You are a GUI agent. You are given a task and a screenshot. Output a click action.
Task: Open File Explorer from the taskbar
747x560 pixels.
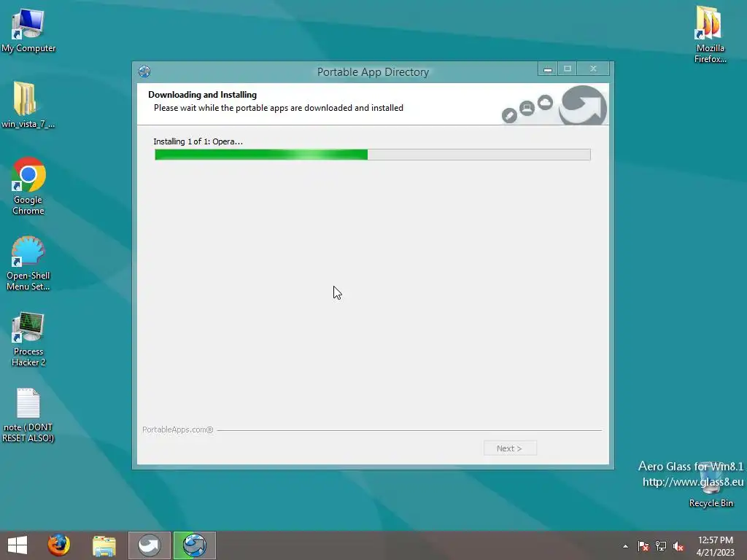pos(104,545)
